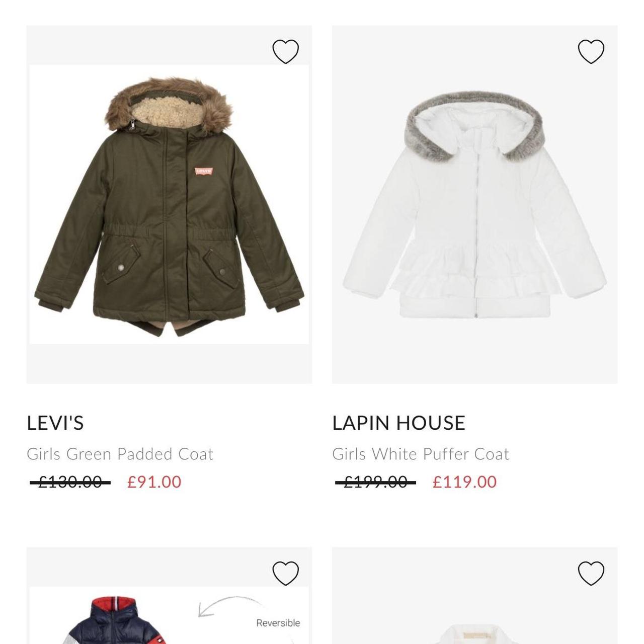644x644 pixels.
Task: Select Girls White Puffer Coat title
Action: [421, 454]
